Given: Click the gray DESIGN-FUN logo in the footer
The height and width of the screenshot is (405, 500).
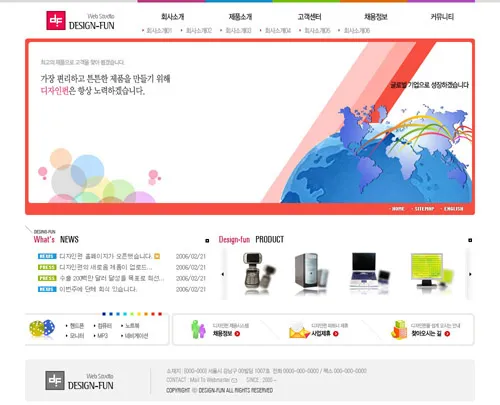Looking at the screenshot, I should pyautogui.click(x=79, y=381).
